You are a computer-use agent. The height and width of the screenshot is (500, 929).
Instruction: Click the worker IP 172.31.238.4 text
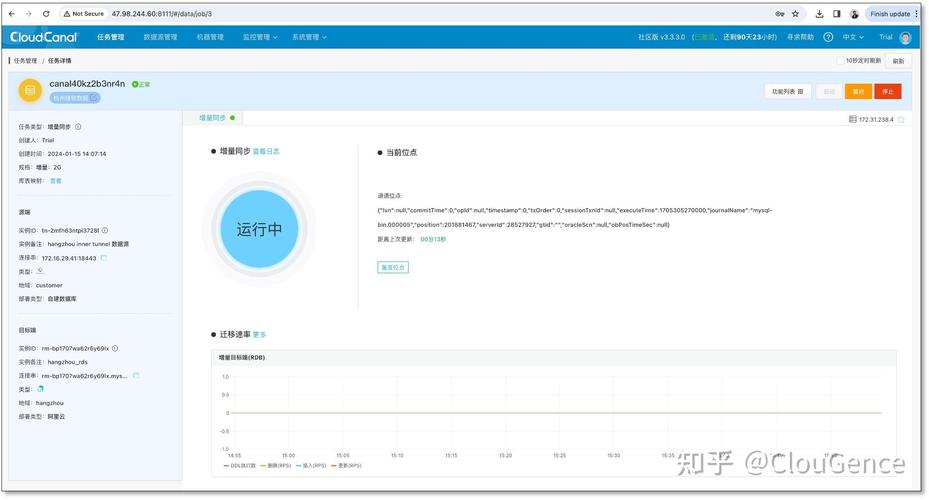(876, 120)
